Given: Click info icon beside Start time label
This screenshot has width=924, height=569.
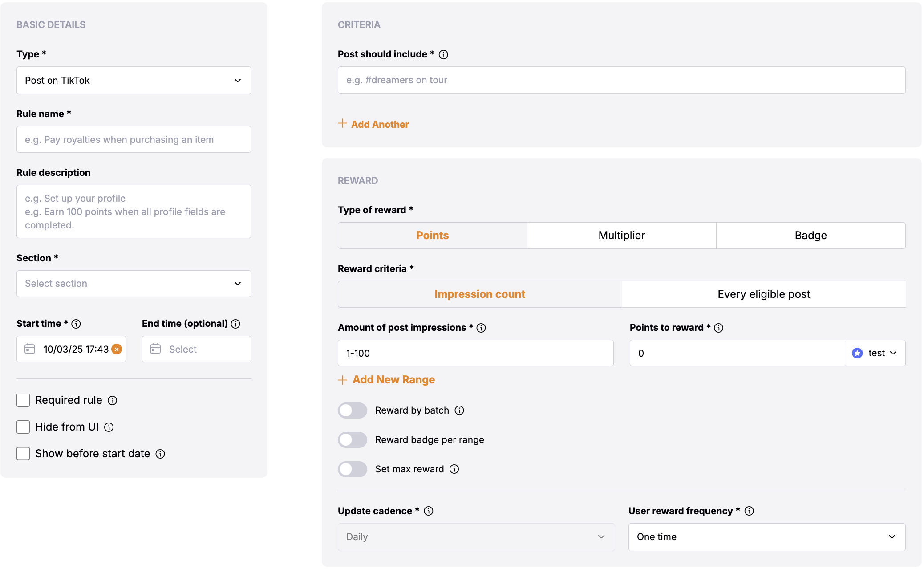Looking at the screenshot, I should 76,324.
